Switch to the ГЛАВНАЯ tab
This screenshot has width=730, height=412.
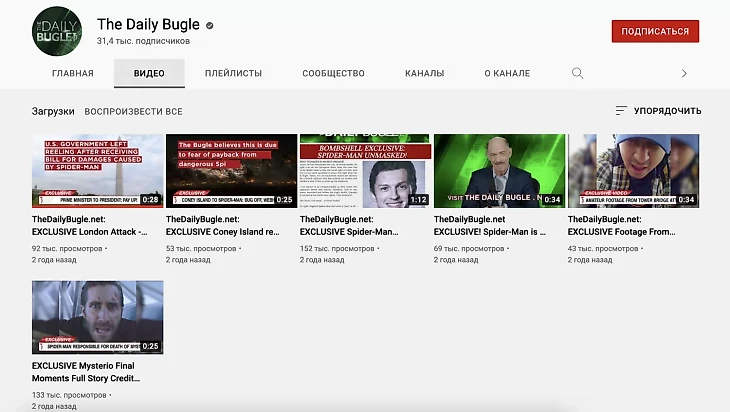click(73, 73)
